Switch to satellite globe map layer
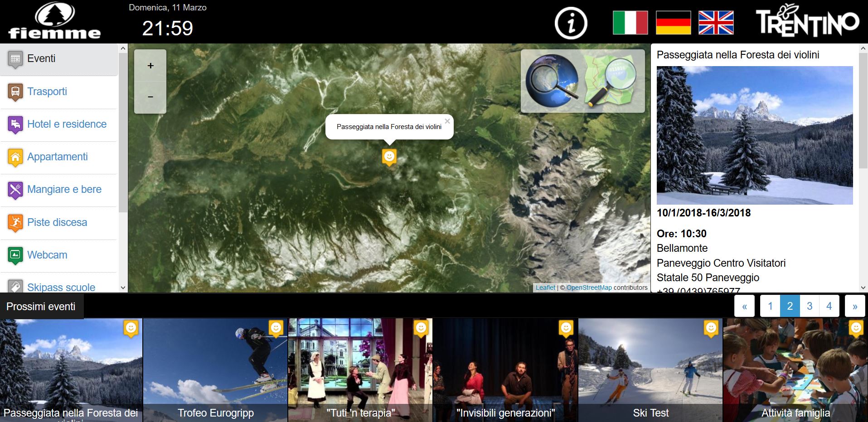The height and width of the screenshot is (422, 868). pyautogui.click(x=552, y=81)
